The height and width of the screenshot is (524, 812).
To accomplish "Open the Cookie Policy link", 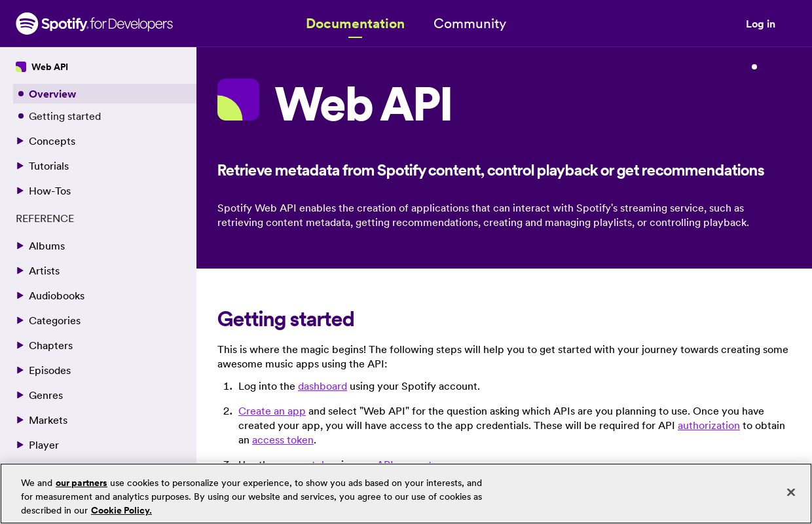I will [121, 510].
